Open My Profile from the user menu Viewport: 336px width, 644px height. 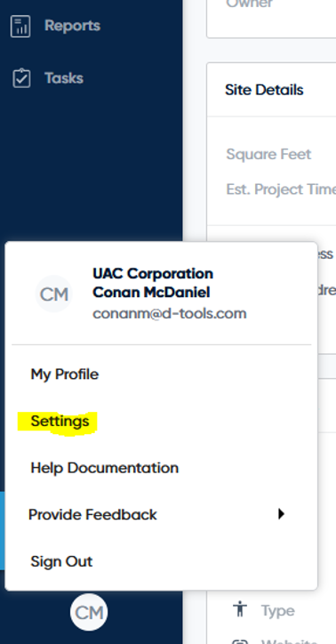coord(64,374)
